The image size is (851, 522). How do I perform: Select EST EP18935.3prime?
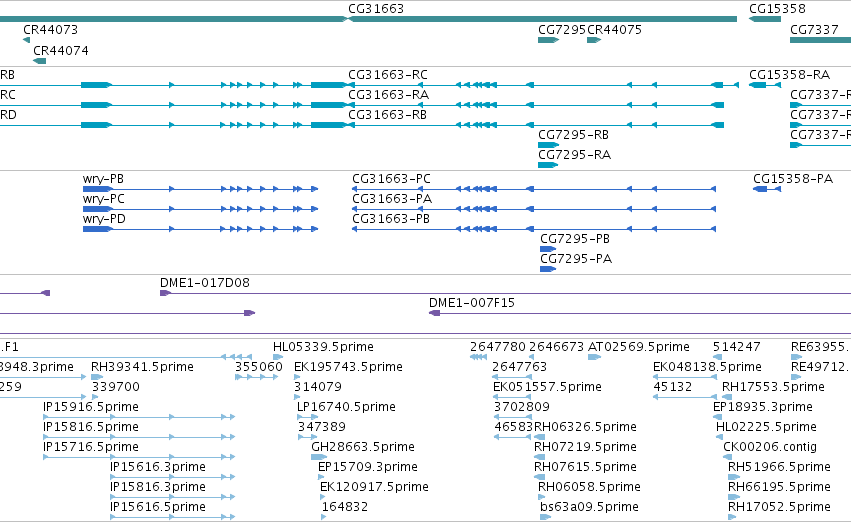(x=763, y=407)
